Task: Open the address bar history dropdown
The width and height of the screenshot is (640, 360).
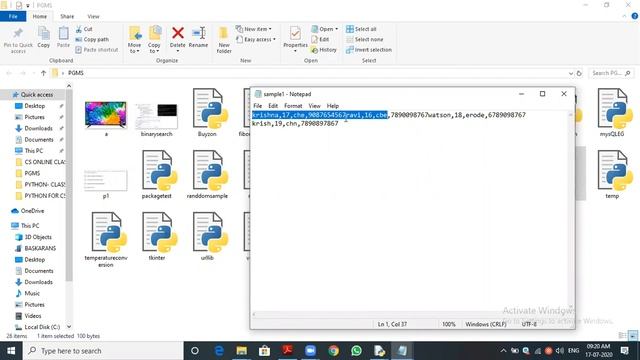Action: 571,73
